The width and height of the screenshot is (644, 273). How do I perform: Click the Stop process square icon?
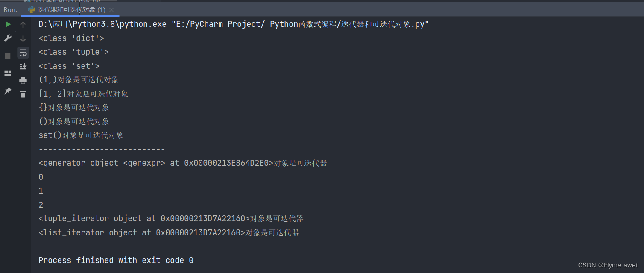[x=8, y=56]
